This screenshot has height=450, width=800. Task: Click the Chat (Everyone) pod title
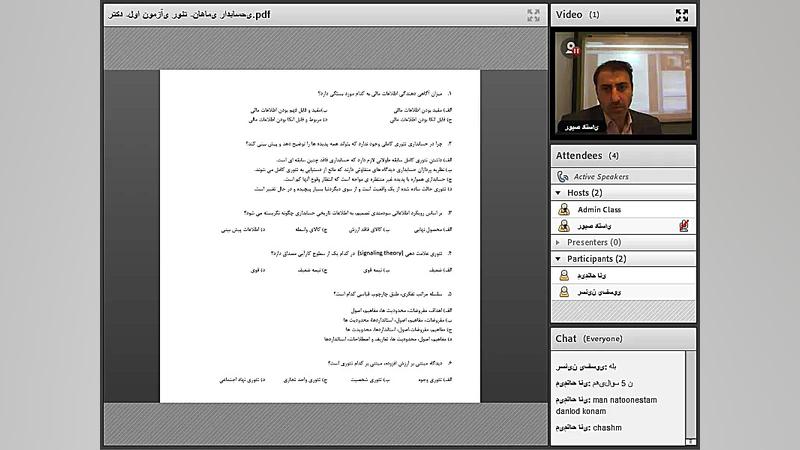click(589, 339)
